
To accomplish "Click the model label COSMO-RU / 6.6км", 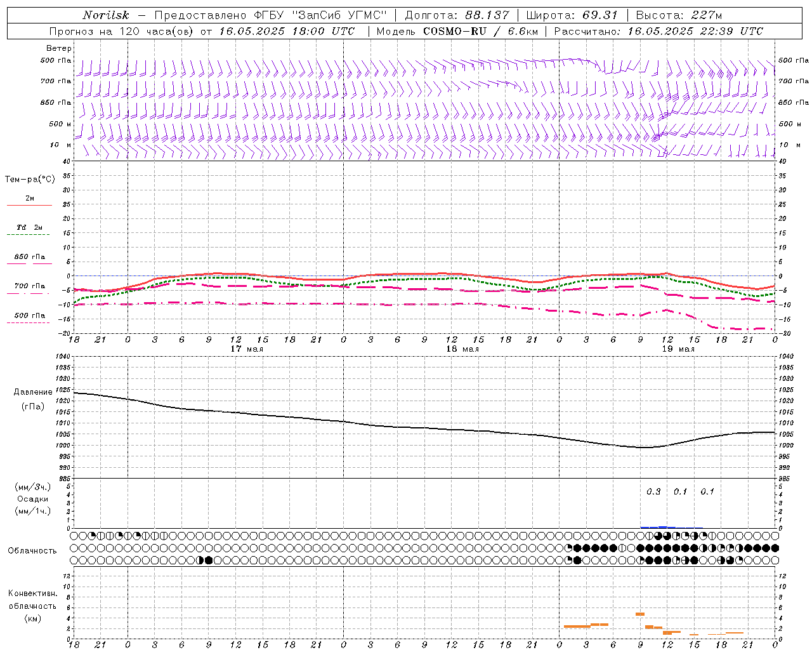I will (x=480, y=31).
